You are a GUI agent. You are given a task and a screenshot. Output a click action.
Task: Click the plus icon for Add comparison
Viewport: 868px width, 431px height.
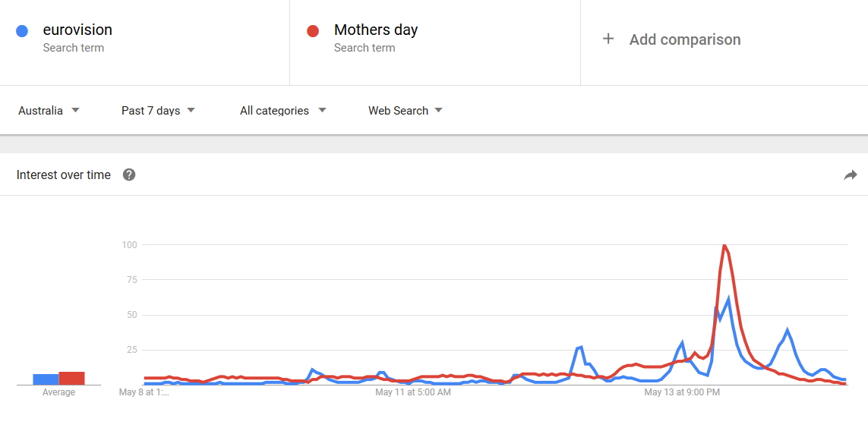(x=608, y=39)
